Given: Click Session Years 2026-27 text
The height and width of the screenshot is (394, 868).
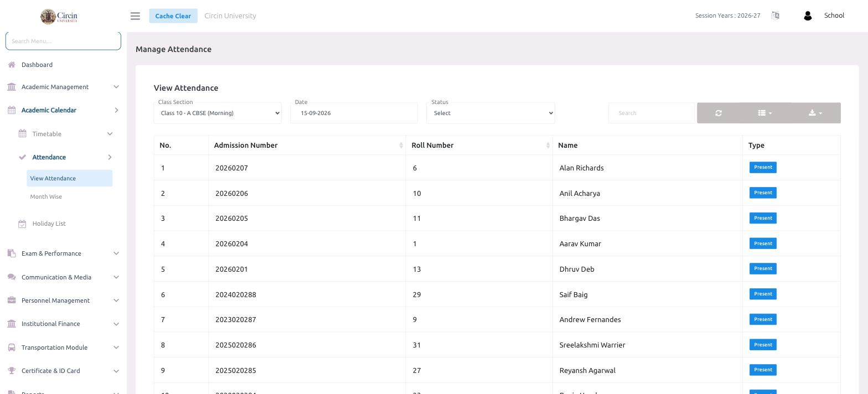Looking at the screenshot, I should [727, 15].
